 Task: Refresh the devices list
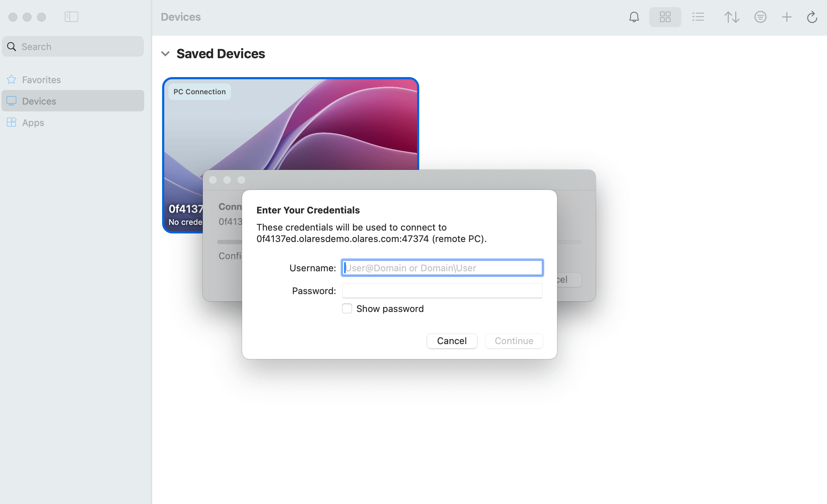[812, 17]
